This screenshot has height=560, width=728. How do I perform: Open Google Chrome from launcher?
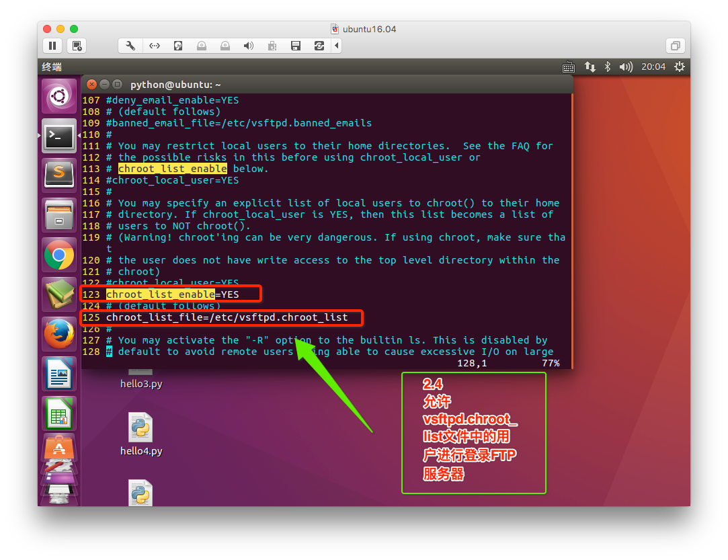coord(59,255)
